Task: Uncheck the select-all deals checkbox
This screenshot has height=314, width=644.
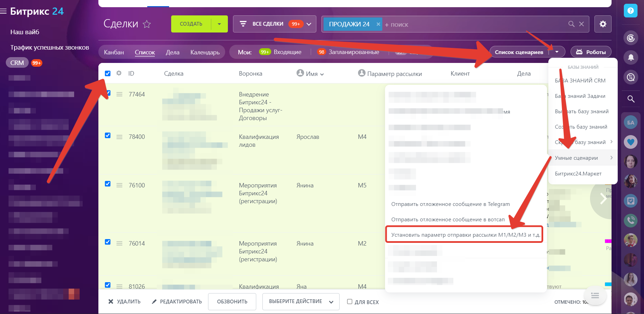Action: (108, 73)
